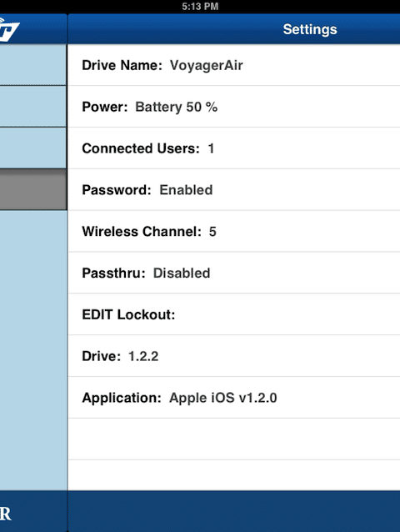Screen dimensions: 400x532
Task: Open the Password Enabled setting
Action: point(234,190)
